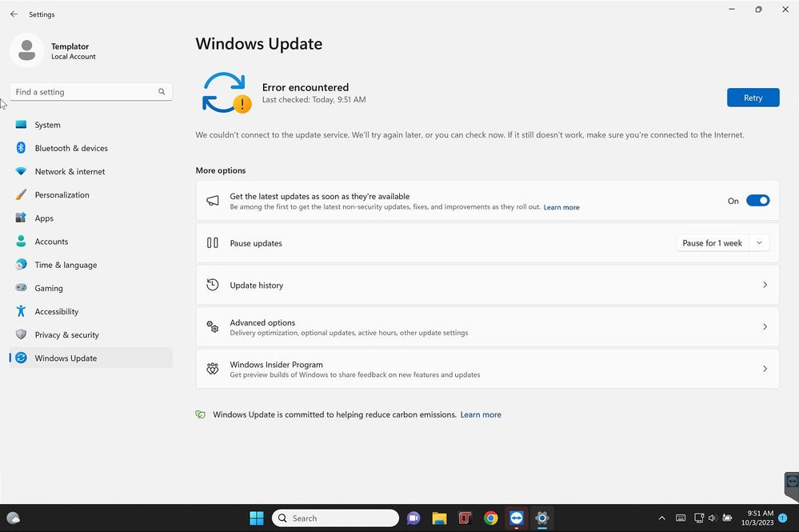Image resolution: width=799 pixels, height=532 pixels.
Task: Click the Windows Update sync error icon
Action: tap(226, 93)
